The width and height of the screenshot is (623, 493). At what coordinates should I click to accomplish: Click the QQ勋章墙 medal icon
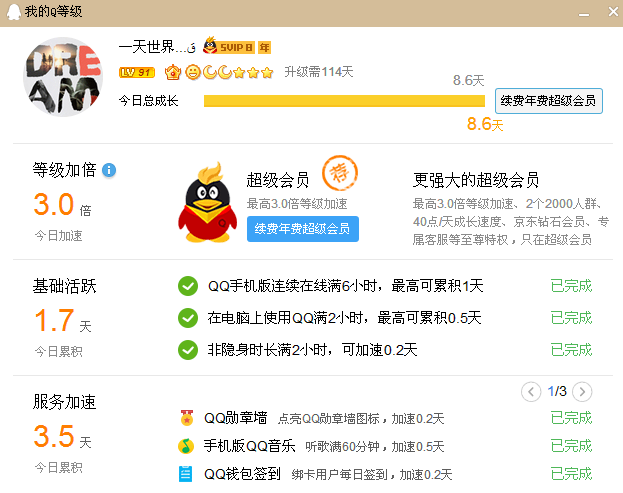(x=186, y=418)
